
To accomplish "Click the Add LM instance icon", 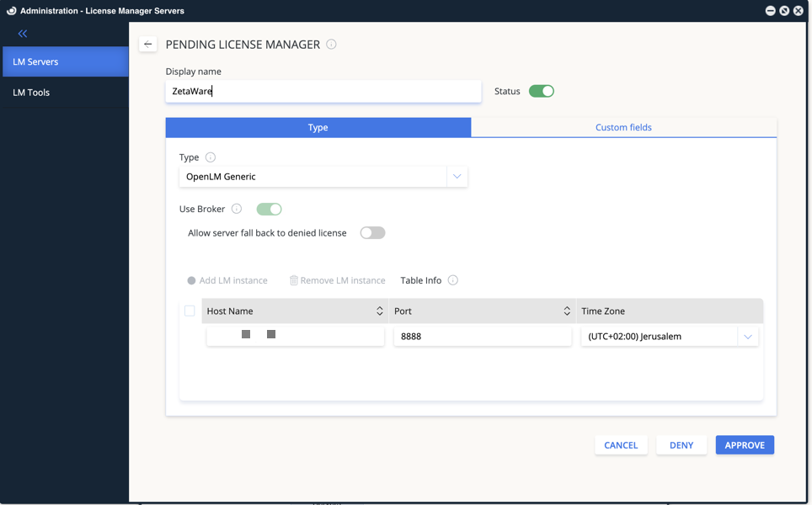I will [191, 280].
